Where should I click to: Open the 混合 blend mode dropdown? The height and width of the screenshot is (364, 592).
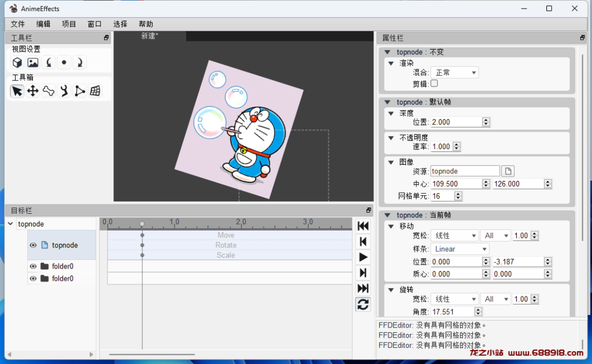(454, 72)
